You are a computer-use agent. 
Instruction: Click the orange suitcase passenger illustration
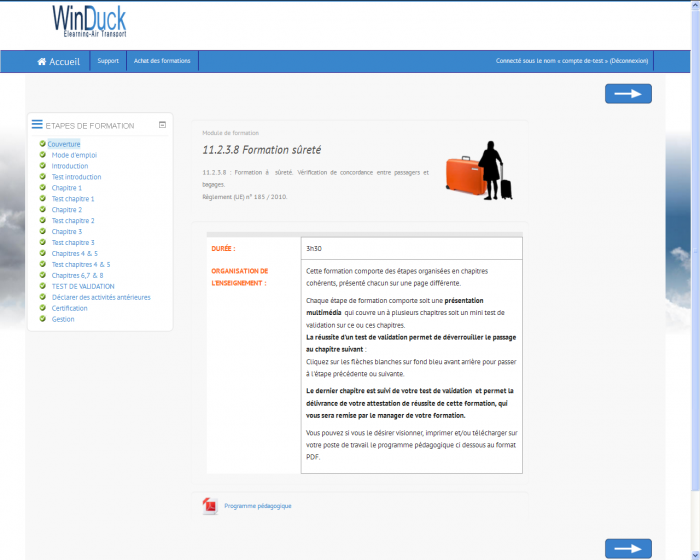pos(479,172)
